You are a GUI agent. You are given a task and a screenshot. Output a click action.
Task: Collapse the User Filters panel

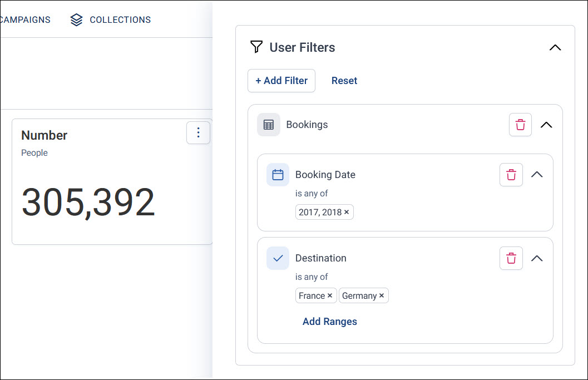555,48
